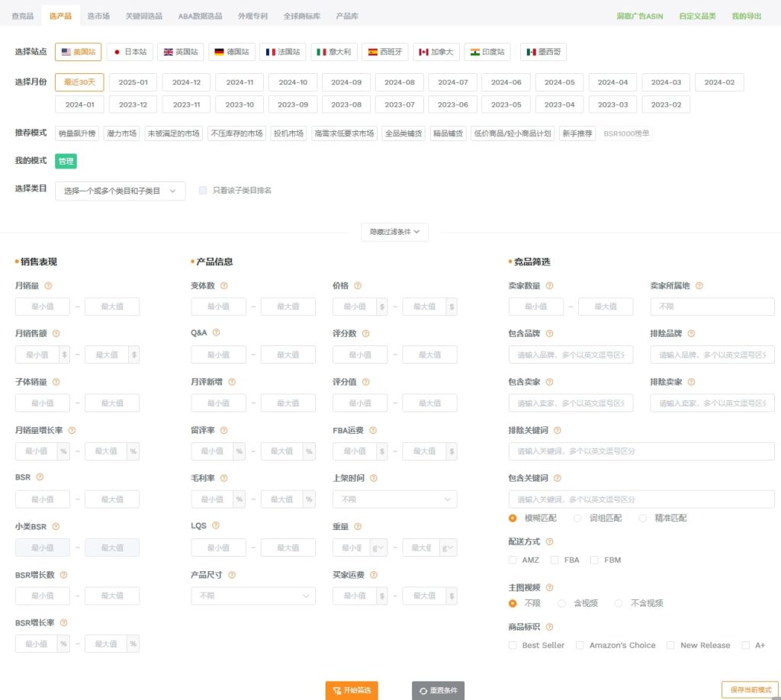Collapse filters via 隐藏过滤条件

click(394, 232)
